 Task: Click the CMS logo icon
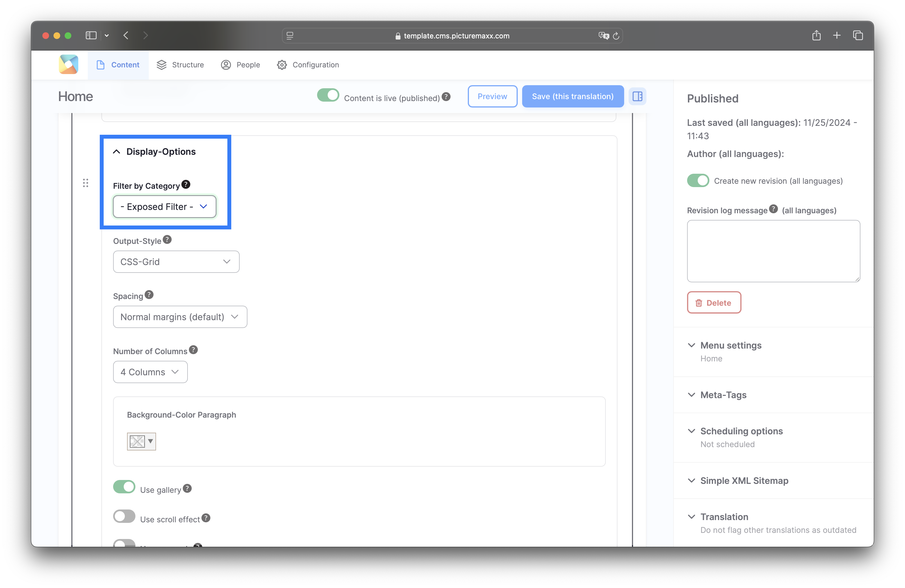click(x=69, y=65)
